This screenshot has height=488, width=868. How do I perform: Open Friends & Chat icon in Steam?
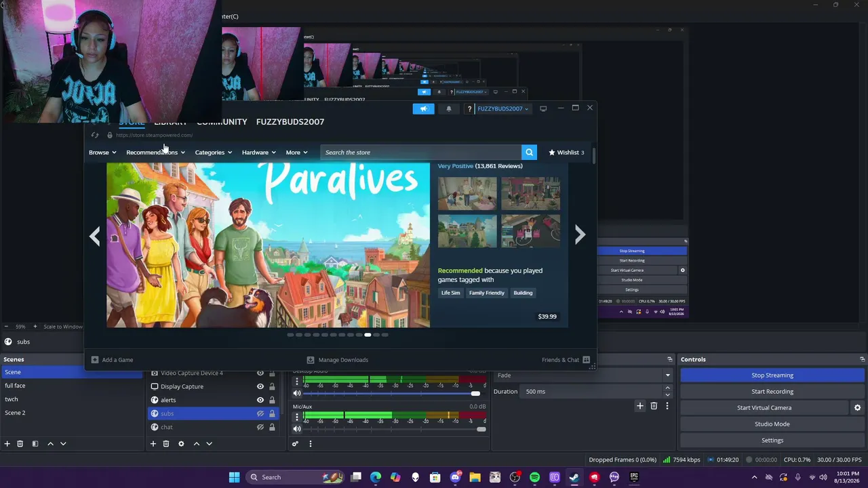[586, 360]
